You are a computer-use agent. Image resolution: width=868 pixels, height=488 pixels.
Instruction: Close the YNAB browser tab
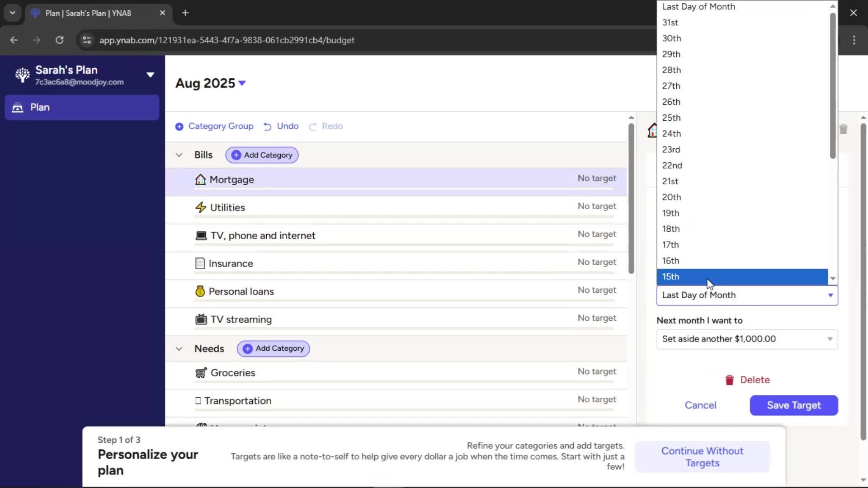(162, 13)
